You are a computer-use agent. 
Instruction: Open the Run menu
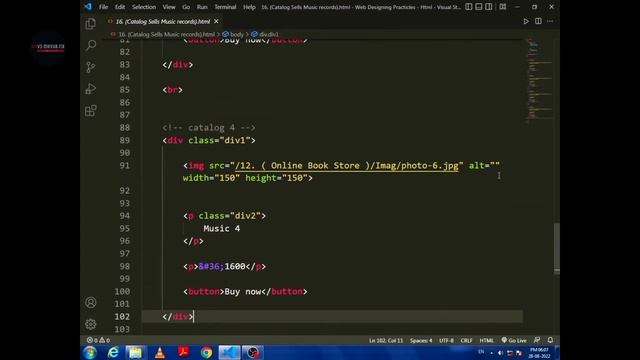point(202,7)
